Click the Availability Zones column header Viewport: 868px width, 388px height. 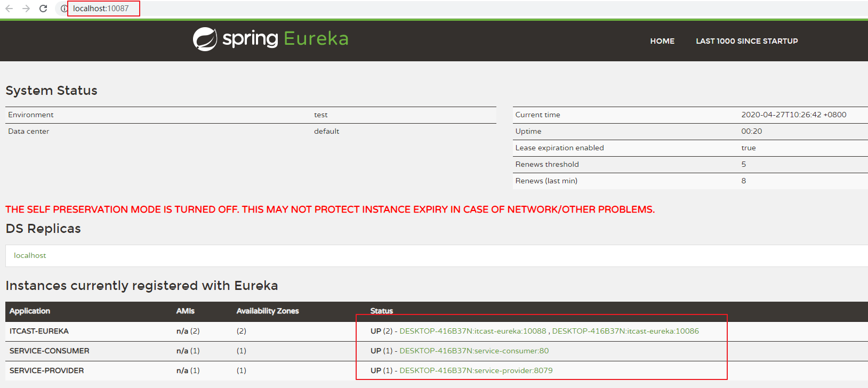268,311
